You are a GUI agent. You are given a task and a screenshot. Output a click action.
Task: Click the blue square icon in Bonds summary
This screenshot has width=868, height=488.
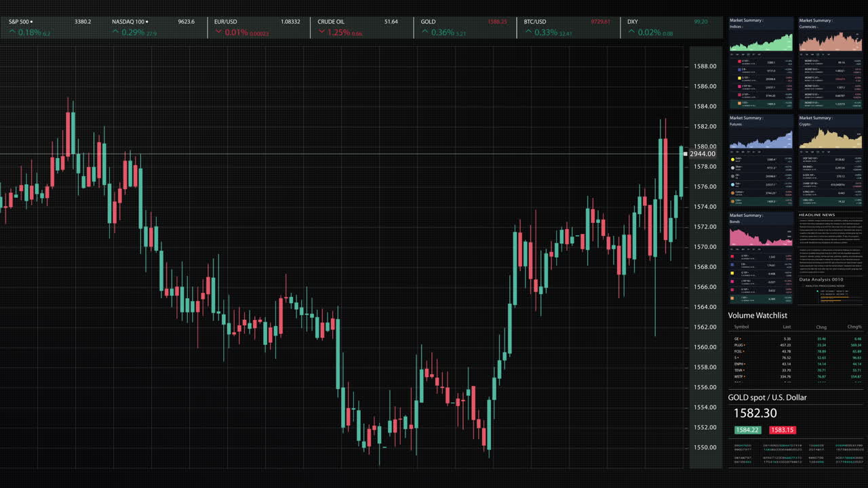pos(732,264)
